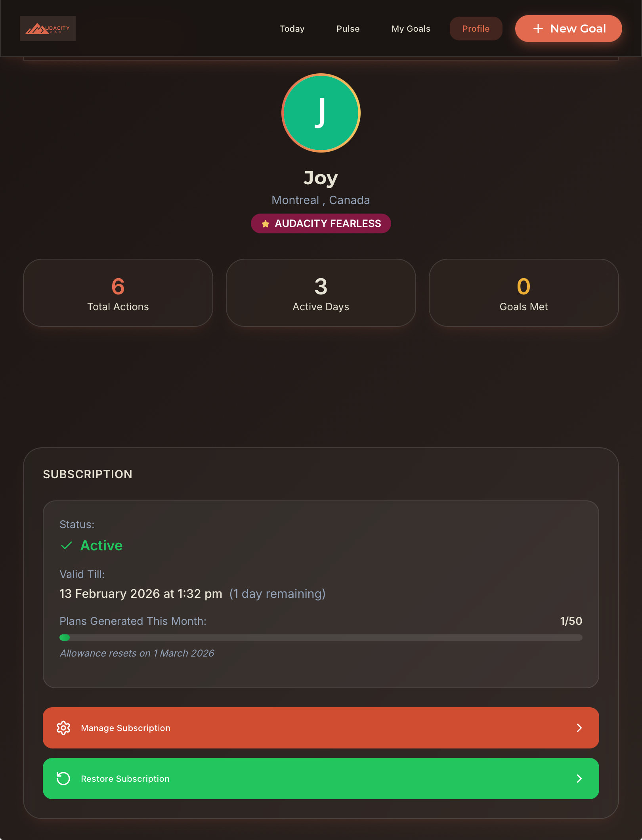
Task: Select the Goals Met stat card
Action: [x=524, y=293]
